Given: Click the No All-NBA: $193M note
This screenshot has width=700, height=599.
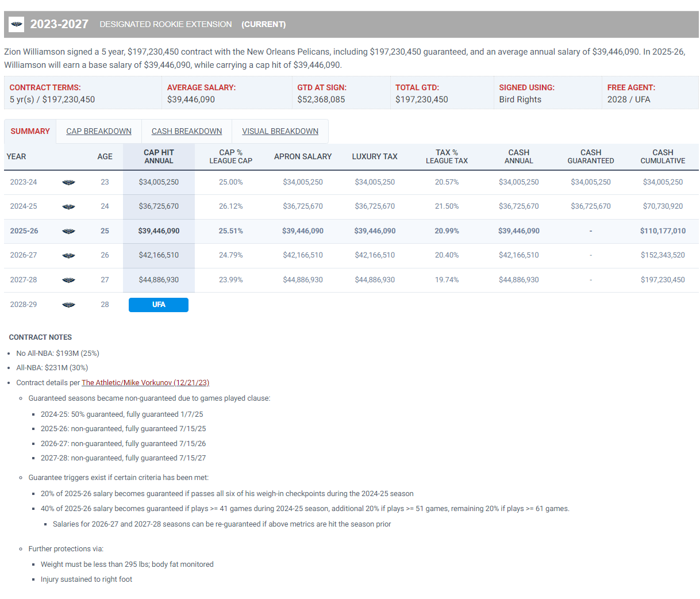Looking at the screenshot, I should (57, 354).
